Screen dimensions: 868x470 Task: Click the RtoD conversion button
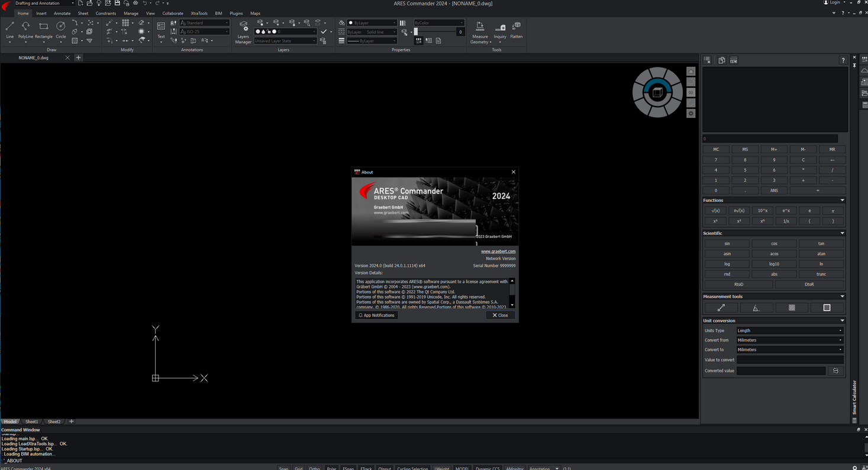pos(738,284)
